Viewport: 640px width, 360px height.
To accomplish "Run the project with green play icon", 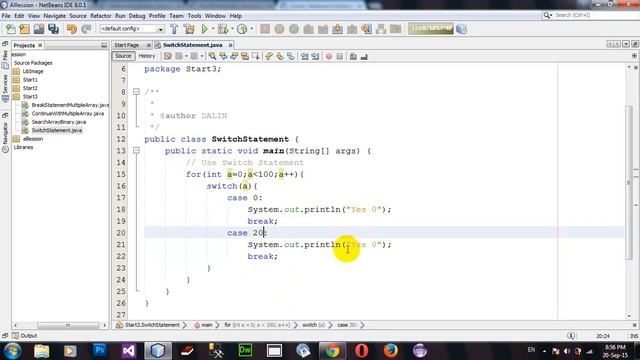I will pos(204,29).
